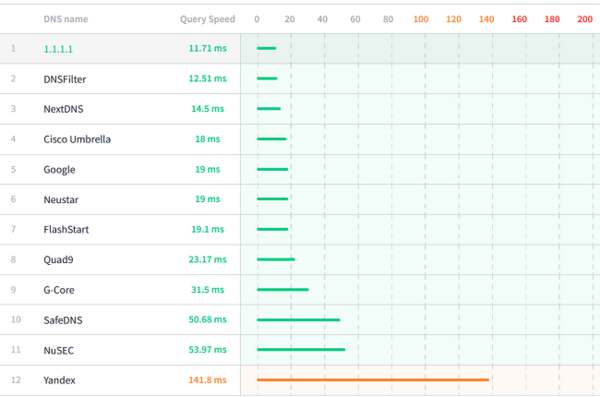Click the green bar for Quad9
This screenshot has width=600, height=397.
pyautogui.click(x=276, y=260)
